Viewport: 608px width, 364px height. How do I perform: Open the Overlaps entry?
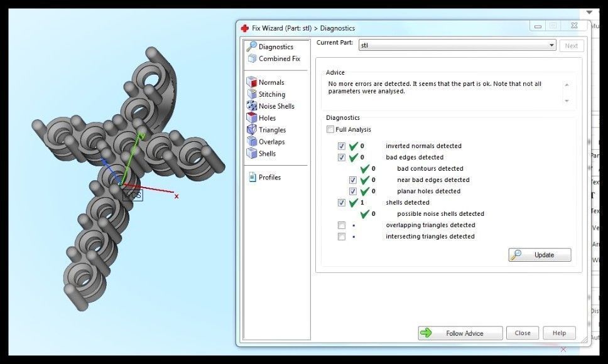coord(272,142)
